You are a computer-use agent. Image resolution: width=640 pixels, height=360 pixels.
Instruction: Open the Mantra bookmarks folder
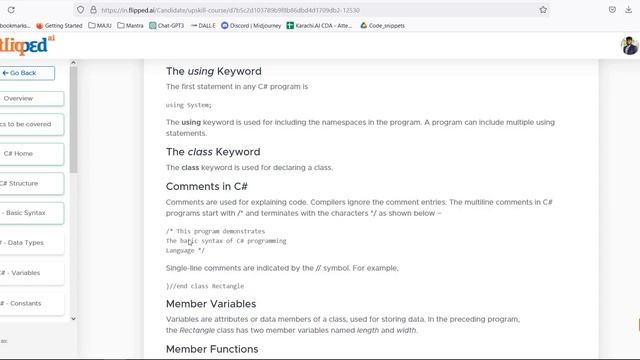(x=130, y=25)
